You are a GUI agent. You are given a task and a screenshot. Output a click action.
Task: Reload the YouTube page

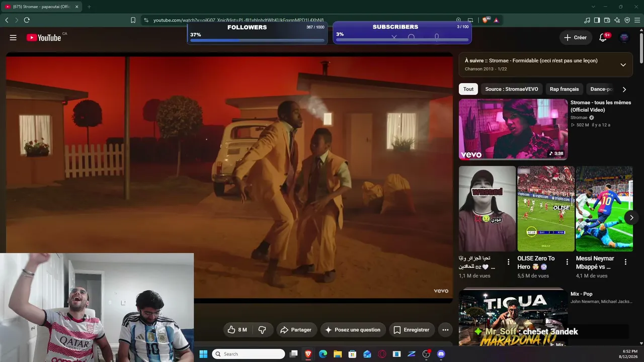tap(27, 20)
